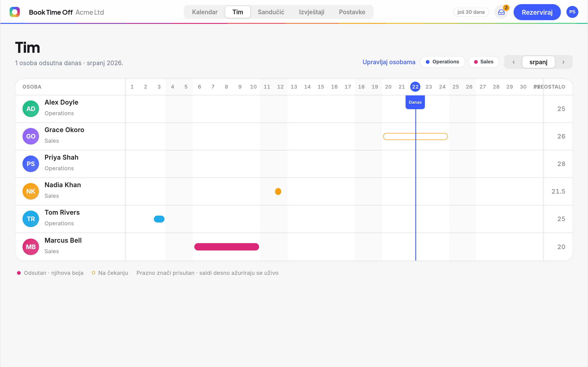Select Marcus Bell's pink MB avatar

tap(31, 247)
